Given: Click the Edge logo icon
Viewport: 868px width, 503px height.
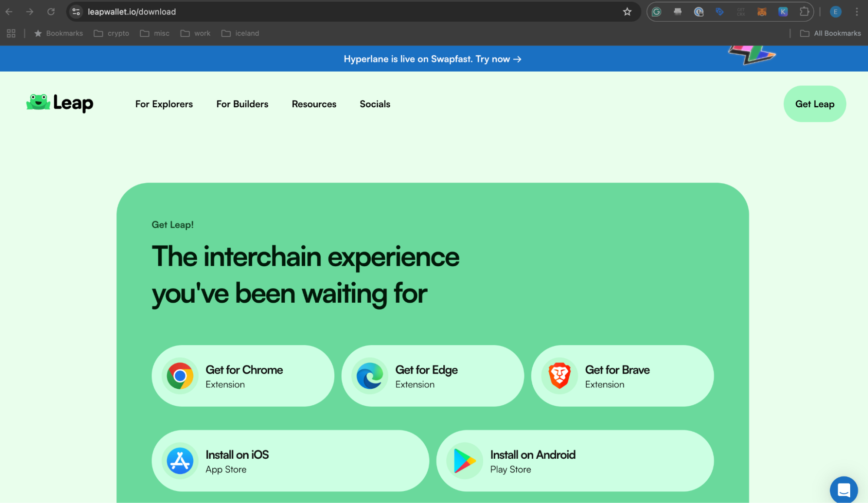Looking at the screenshot, I should [370, 376].
